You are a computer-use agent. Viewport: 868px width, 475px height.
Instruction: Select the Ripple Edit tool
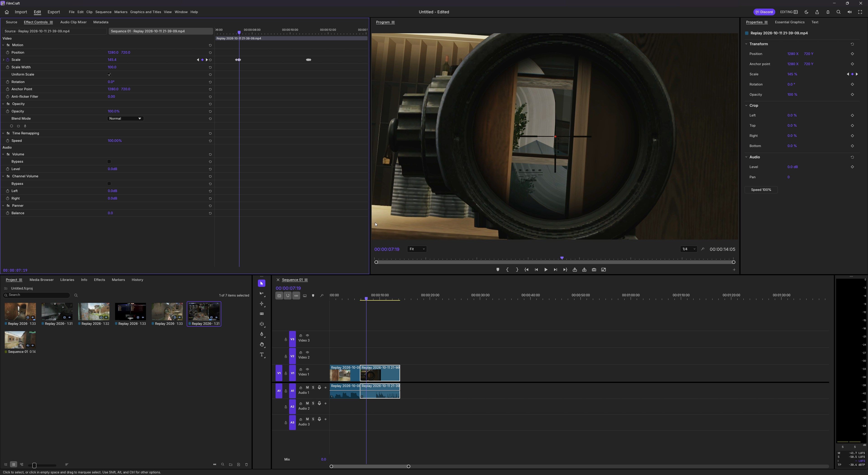point(262,304)
